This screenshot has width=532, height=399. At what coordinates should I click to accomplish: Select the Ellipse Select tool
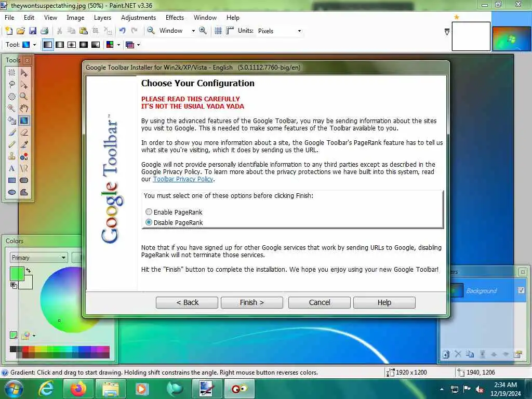click(x=12, y=96)
